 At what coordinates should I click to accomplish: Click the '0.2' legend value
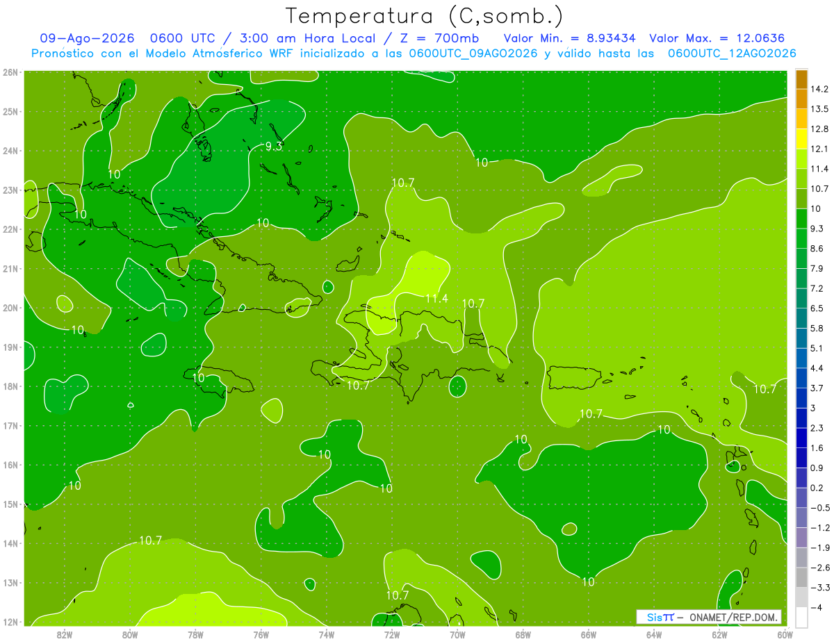coord(817,488)
